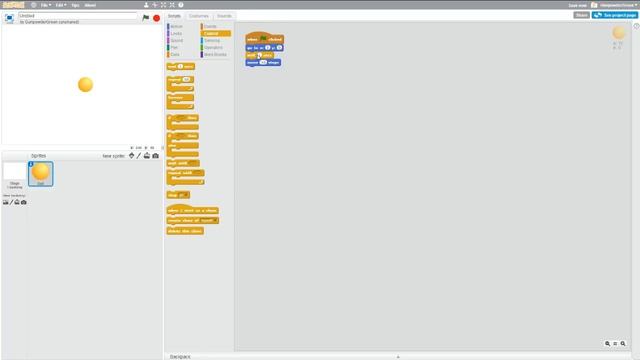The image size is (640, 360).
Task: Click the 'go to x y' script block
Action: pyautogui.click(x=264, y=48)
